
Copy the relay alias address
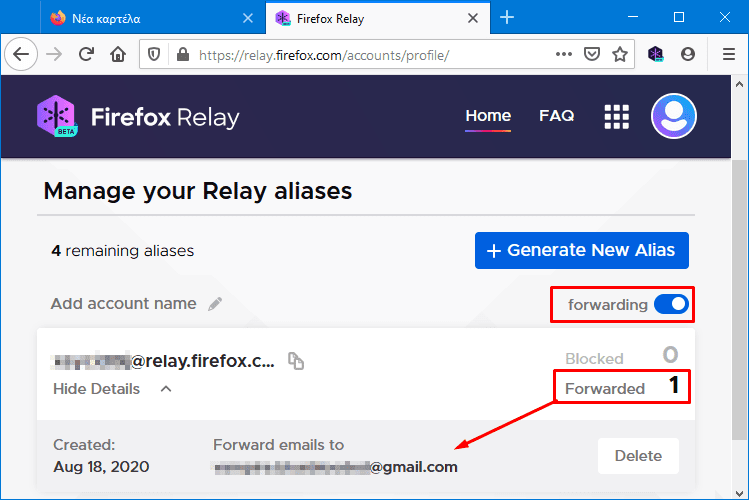(296, 361)
